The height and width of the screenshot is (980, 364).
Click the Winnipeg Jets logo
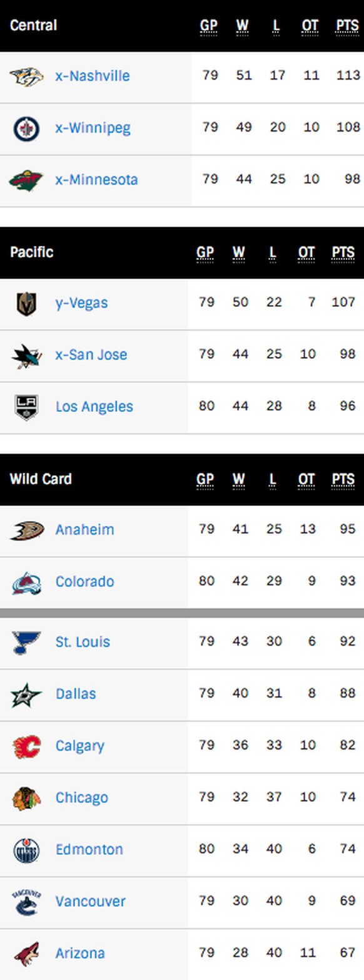(x=26, y=129)
